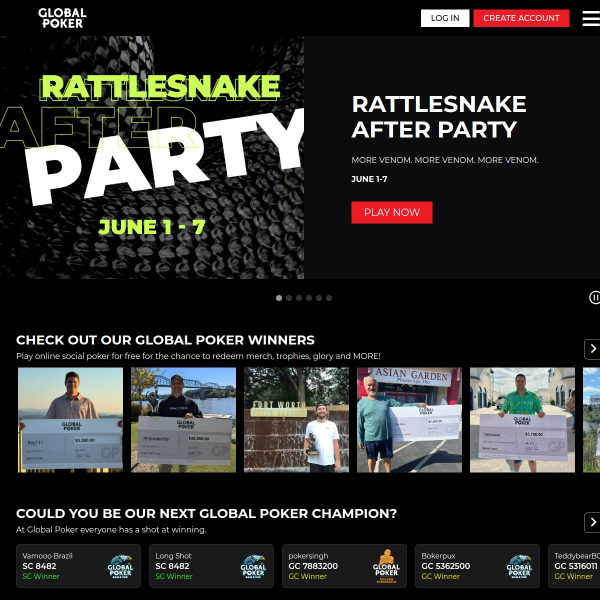Open the pokersingh winner card
Image resolution: width=600 pixels, height=600 pixels.
coord(344,566)
